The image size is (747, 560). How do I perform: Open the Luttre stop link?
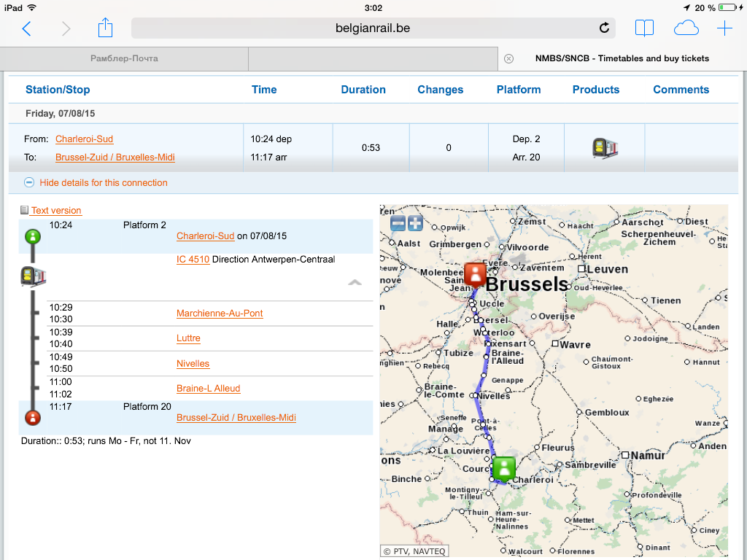tap(188, 338)
